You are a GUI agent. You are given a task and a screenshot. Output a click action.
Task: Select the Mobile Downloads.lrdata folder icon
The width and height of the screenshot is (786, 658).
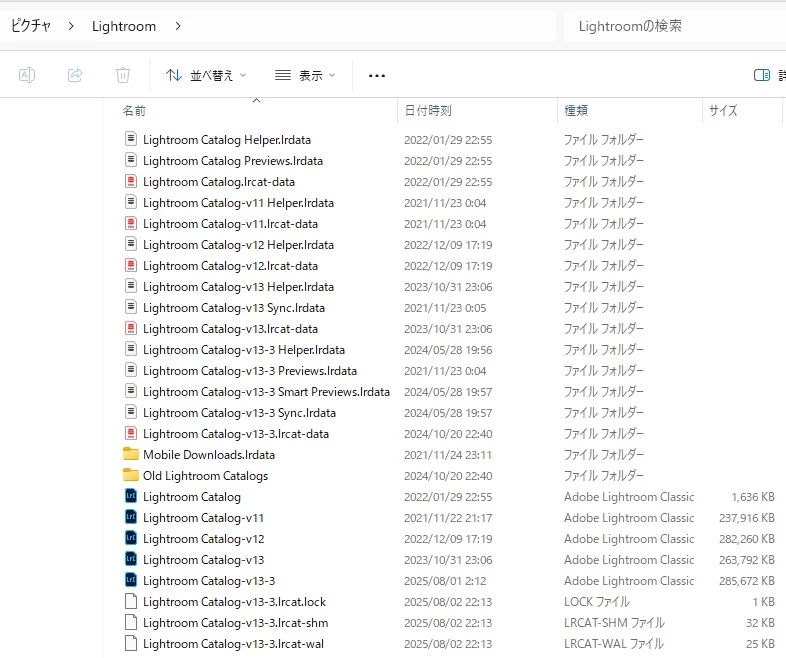(x=130, y=454)
